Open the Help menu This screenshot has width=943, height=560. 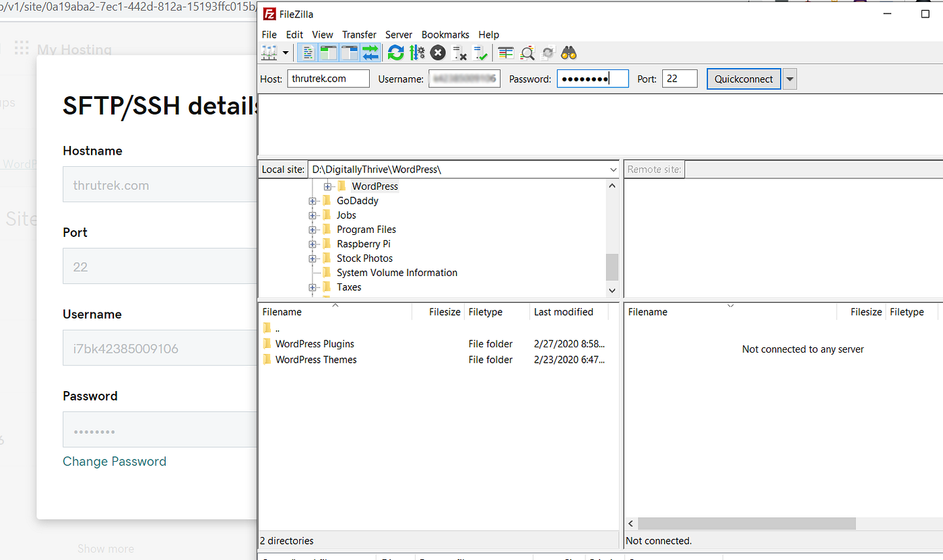488,34
